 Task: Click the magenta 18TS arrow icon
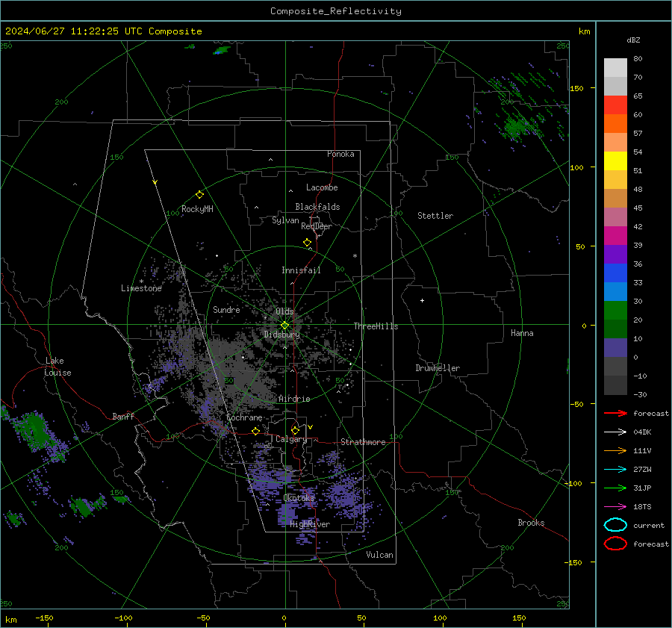(x=615, y=507)
